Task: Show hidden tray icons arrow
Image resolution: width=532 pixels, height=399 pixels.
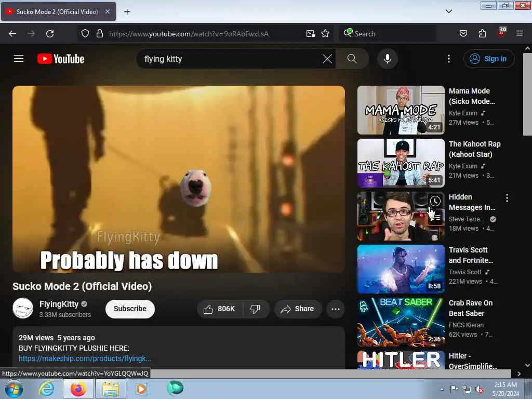Action: 442,389
